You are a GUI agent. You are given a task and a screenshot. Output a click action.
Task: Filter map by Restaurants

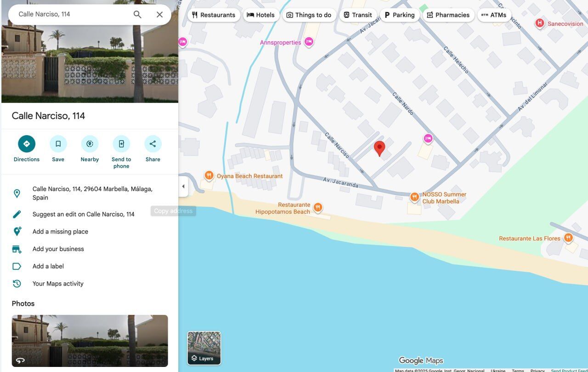click(214, 15)
